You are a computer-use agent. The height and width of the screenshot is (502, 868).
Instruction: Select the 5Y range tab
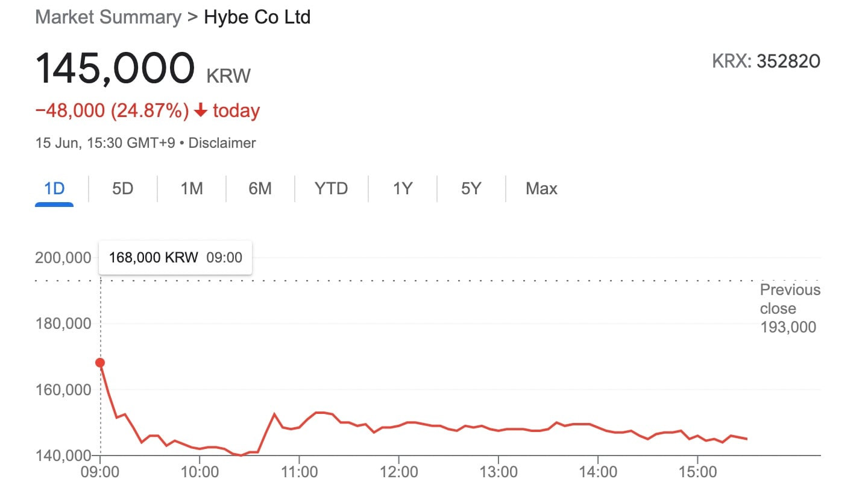471,189
